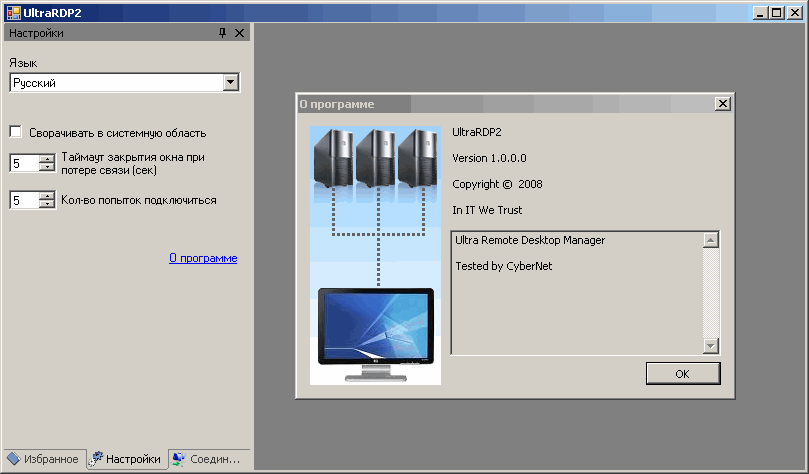Enable Сворачивать в системную область checkbox
This screenshot has height=474, width=809.
pyautogui.click(x=15, y=132)
